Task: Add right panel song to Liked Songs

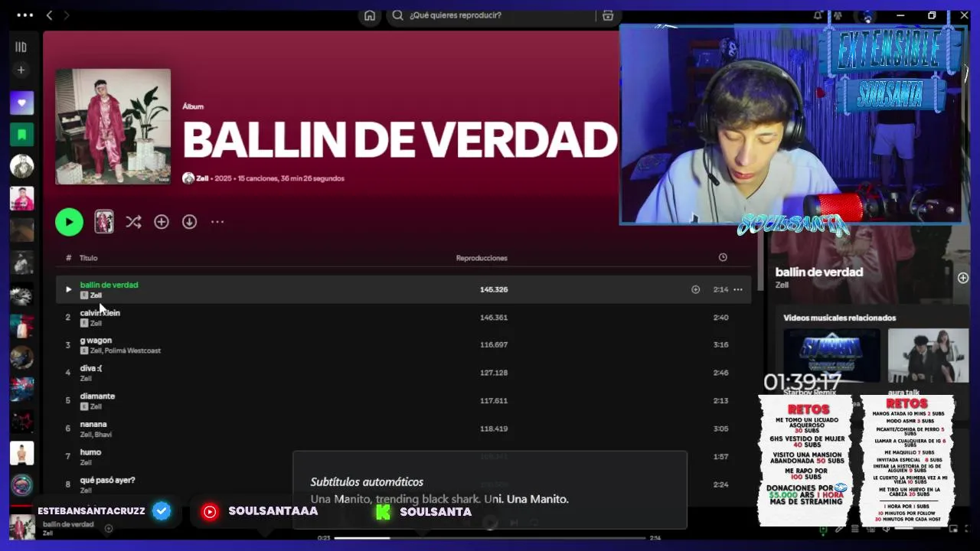Action: [x=963, y=278]
